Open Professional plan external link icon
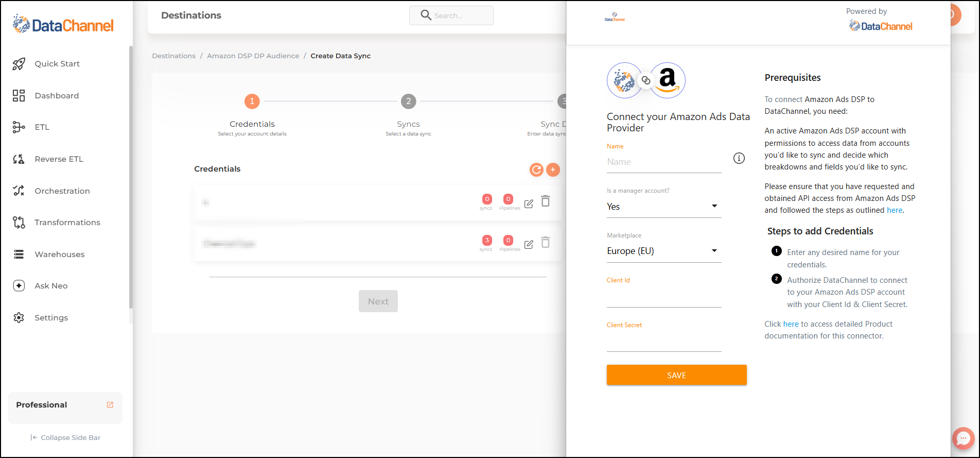Screen dimensions: 980x458 (110, 405)
